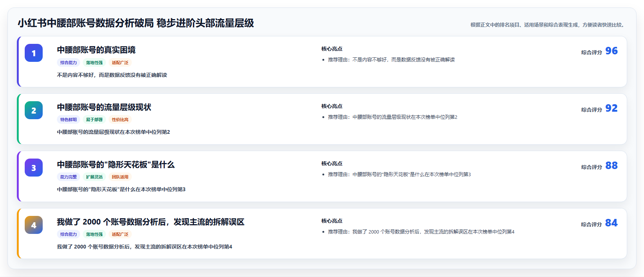
Task: Click description ending 拆解误区在本次榜单中位列第4
Action: pyautogui.click(x=145, y=247)
